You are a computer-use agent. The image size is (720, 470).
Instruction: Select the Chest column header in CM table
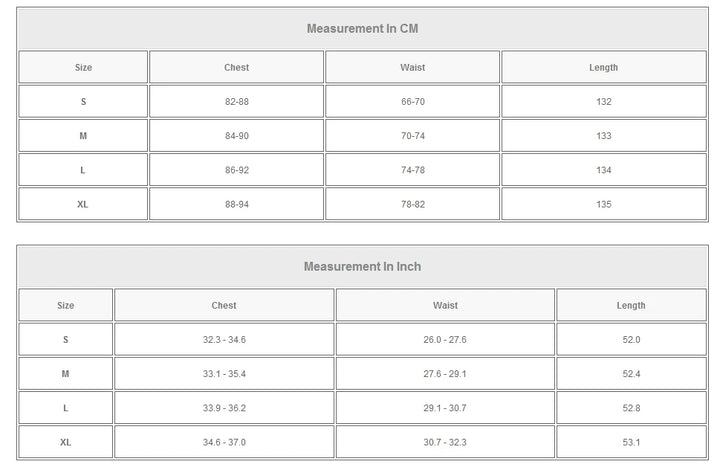[237, 68]
